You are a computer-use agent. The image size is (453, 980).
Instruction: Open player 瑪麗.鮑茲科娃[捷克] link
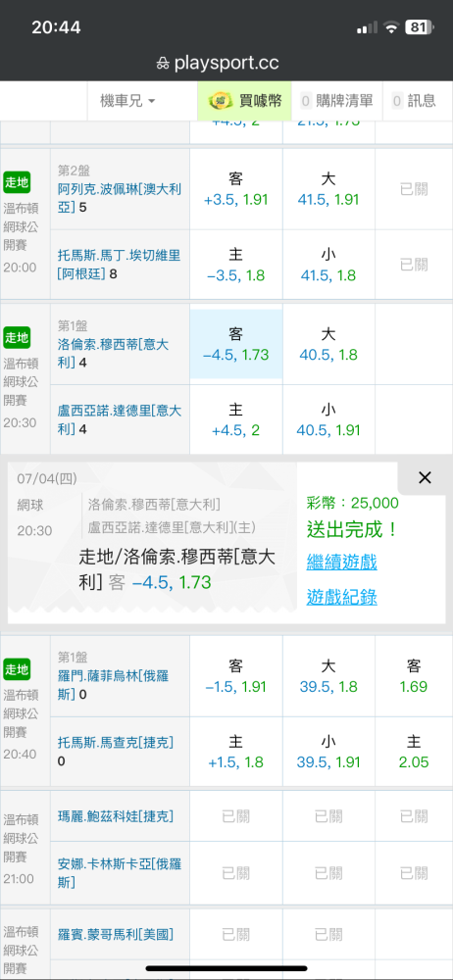tap(115, 816)
